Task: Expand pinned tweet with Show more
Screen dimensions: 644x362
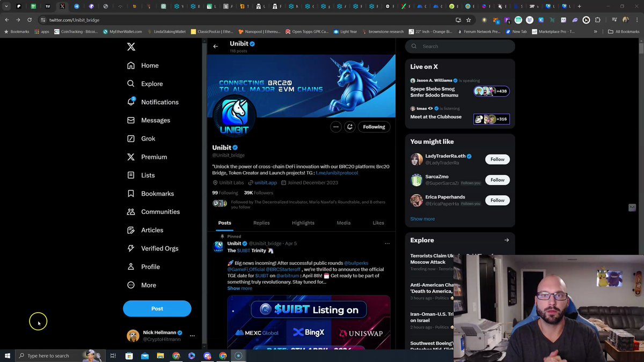Action: [x=239, y=288]
